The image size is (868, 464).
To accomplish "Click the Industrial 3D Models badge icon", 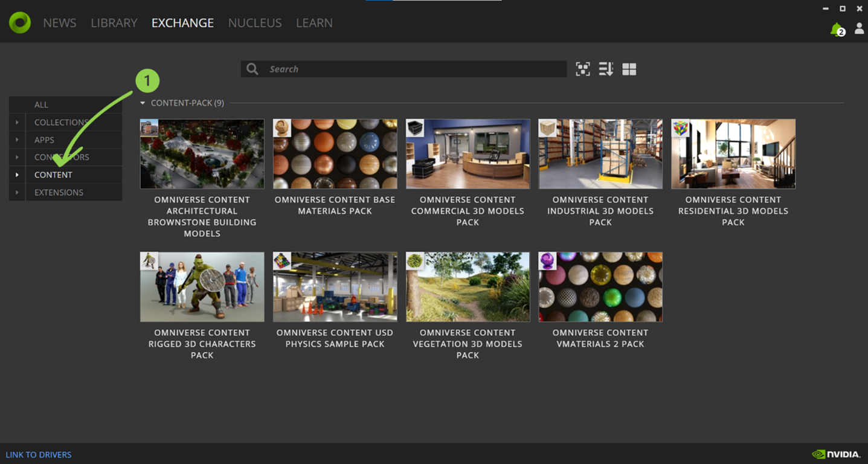I will coord(548,128).
